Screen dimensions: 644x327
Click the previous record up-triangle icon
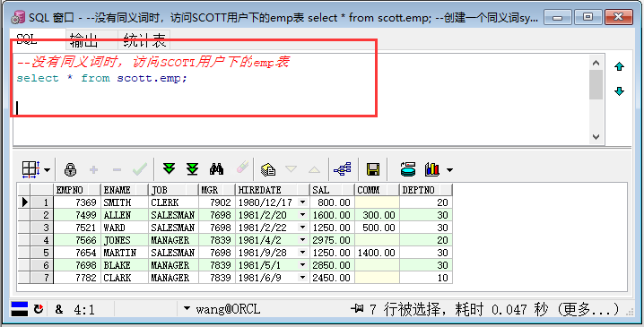[314, 169]
